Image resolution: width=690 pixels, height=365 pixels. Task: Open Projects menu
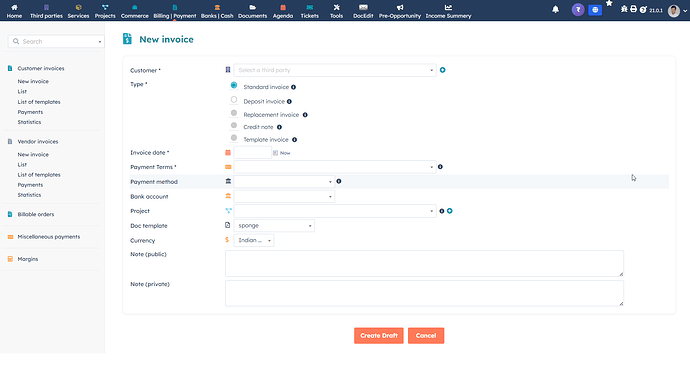[105, 11]
